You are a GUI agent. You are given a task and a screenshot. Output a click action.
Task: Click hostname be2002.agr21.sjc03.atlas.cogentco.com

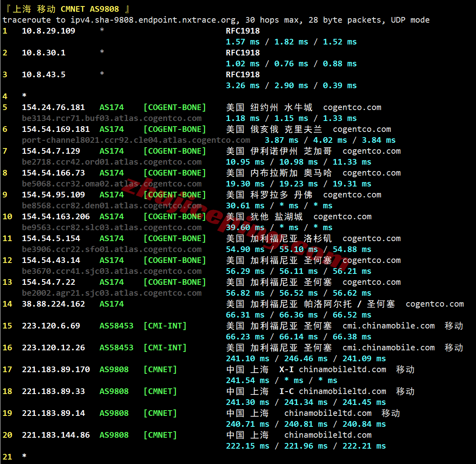[x=112, y=293]
